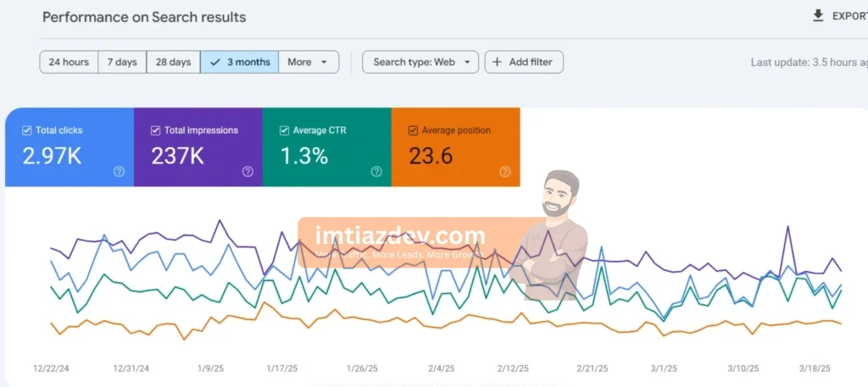This screenshot has height=387, width=868.
Task: Select the 24 hours date range
Action: coord(69,62)
